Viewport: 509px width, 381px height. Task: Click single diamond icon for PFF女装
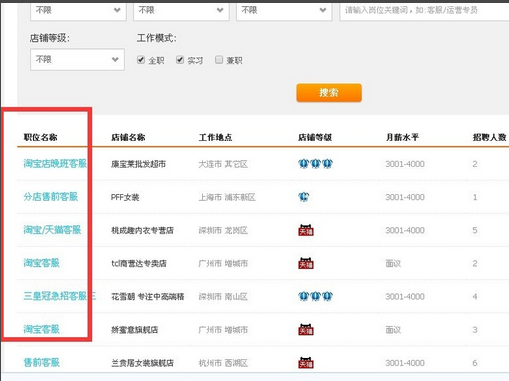(x=304, y=197)
